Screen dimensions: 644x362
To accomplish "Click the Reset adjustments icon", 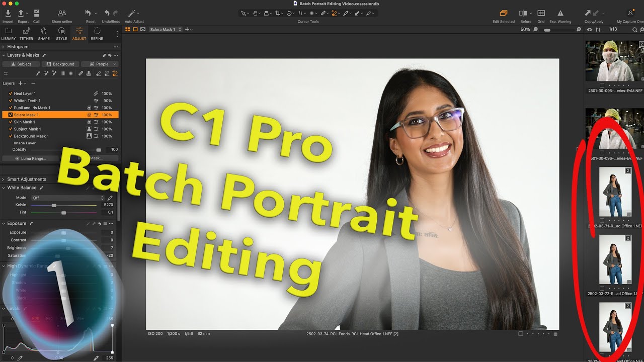I will [x=89, y=13].
